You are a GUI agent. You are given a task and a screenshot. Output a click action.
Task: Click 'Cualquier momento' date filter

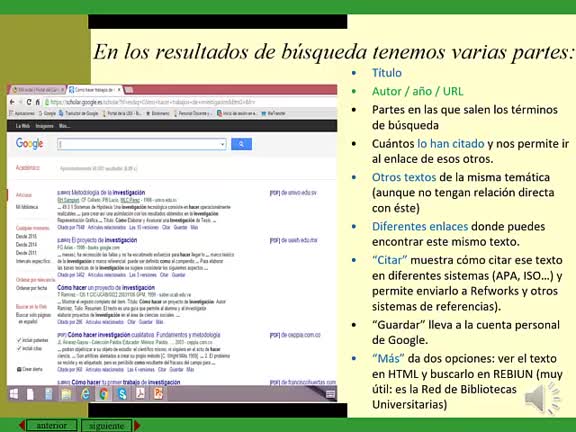point(32,228)
